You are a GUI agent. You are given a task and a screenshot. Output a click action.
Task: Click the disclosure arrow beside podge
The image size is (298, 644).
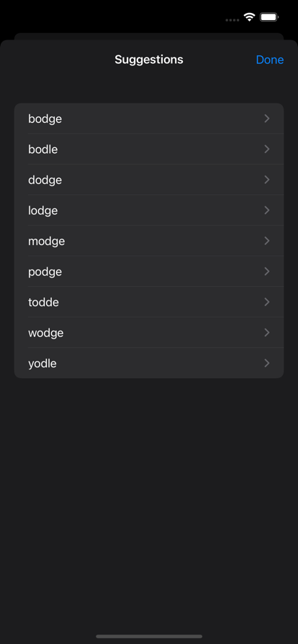click(x=267, y=272)
